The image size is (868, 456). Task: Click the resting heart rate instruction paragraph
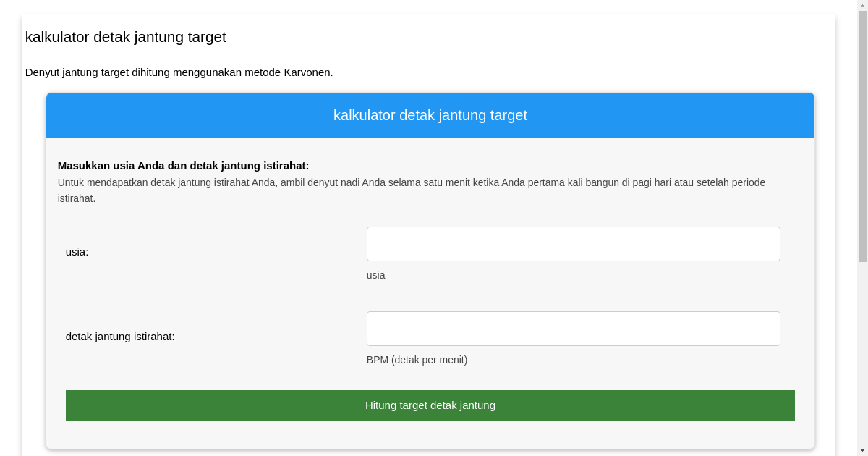(x=411, y=182)
